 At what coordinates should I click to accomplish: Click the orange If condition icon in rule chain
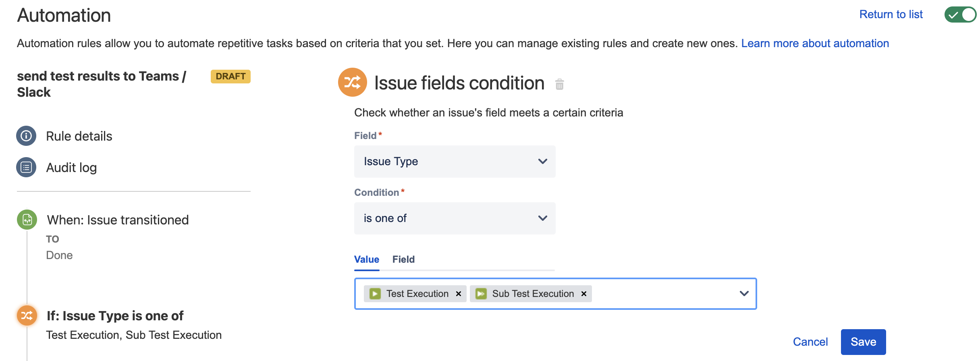27,315
